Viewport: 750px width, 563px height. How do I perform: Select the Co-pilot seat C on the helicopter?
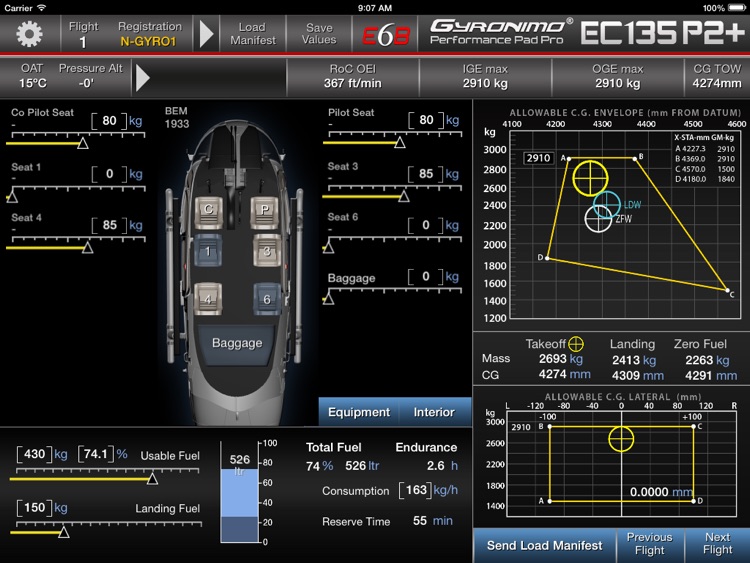pos(209,212)
